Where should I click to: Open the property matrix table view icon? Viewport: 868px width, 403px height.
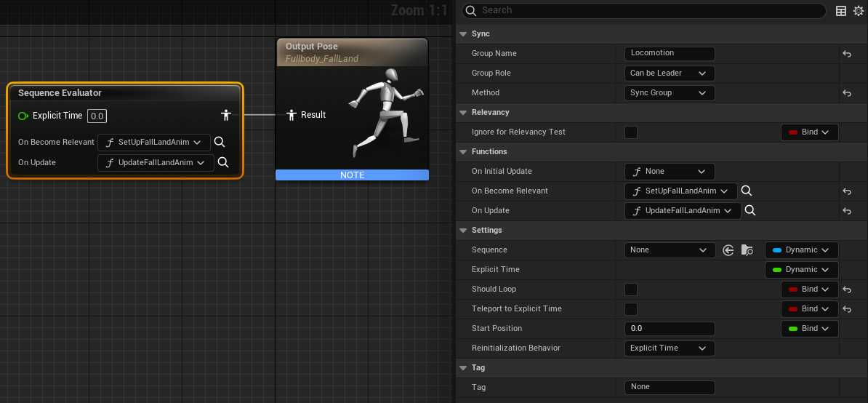(x=841, y=11)
